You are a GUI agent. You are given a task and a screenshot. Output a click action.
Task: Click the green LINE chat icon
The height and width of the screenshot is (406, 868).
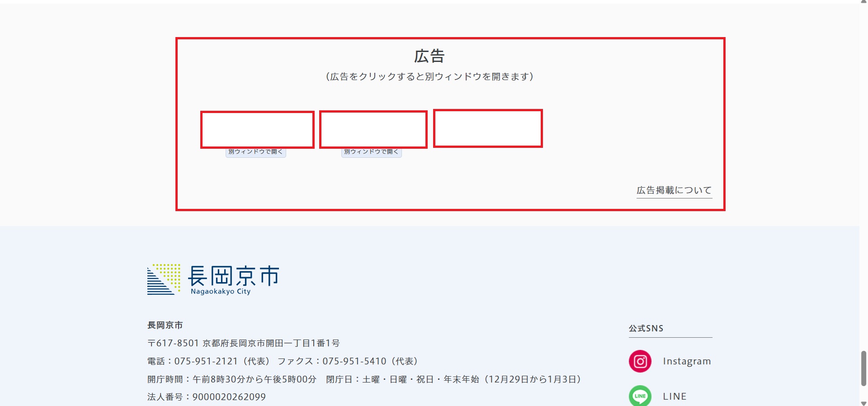(640, 396)
